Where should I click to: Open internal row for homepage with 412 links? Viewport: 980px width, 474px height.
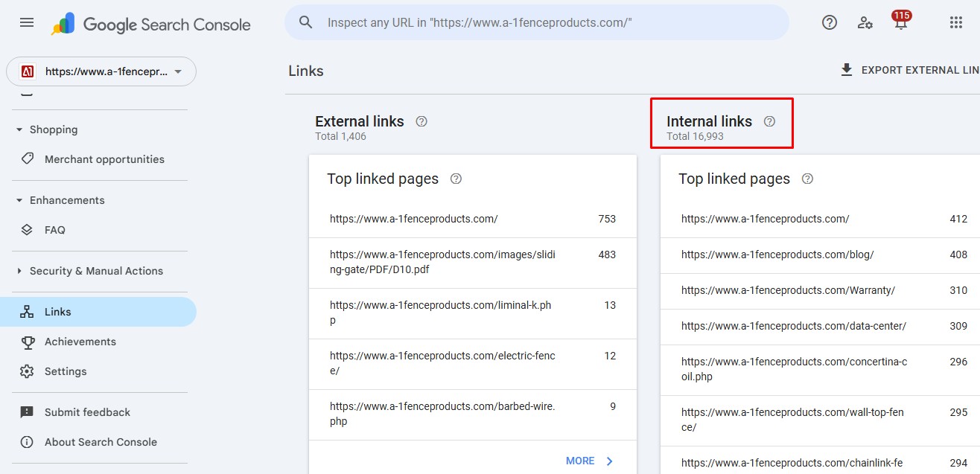(x=820, y=219)
